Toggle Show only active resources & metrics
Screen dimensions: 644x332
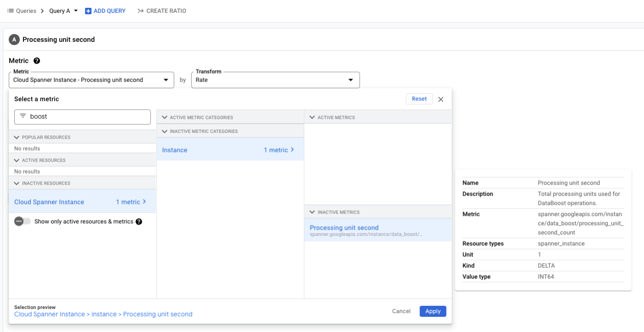23,221
